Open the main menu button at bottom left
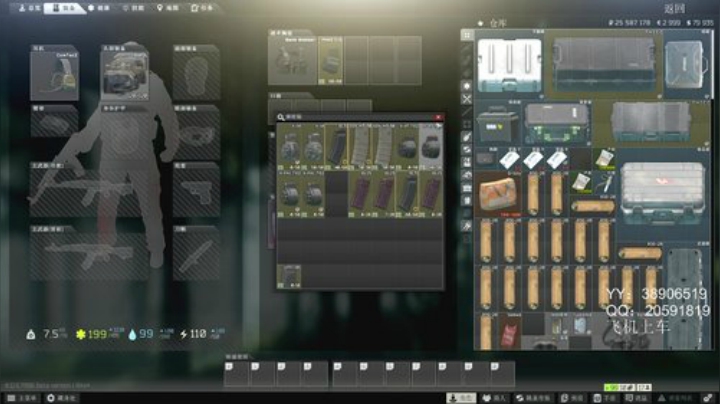Viewport: 720px width, 404px height. (22, 398)
